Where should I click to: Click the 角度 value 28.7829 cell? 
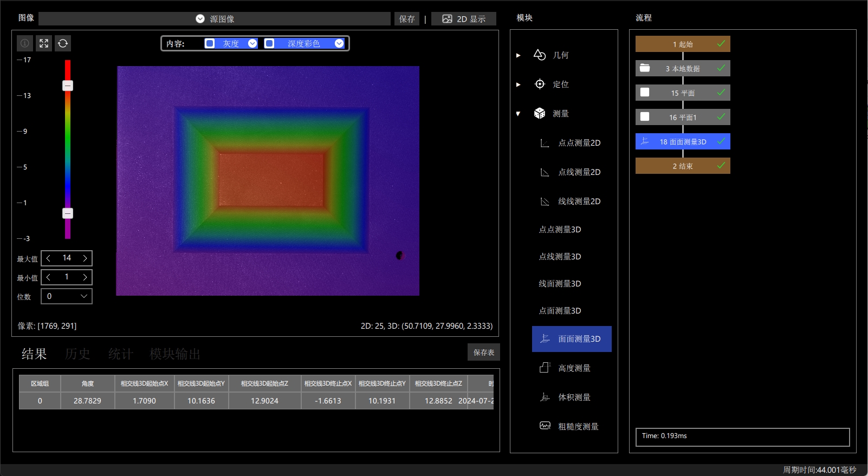click(x=88, y=401)
